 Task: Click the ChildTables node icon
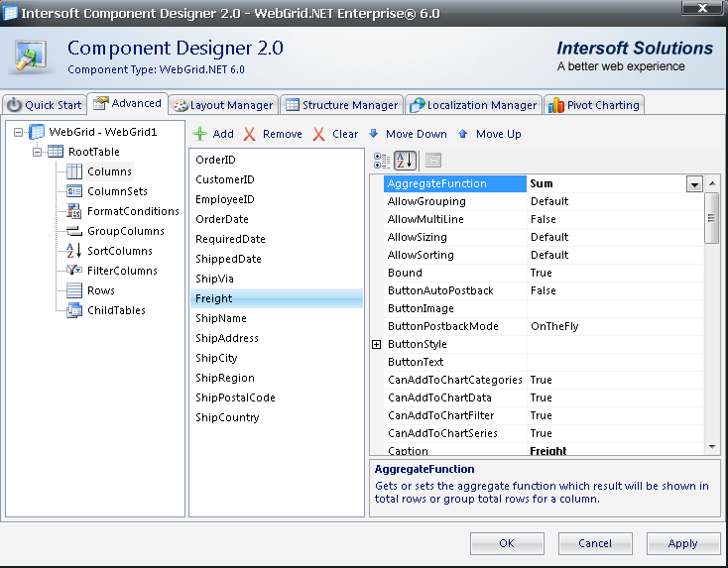(x=74, y=310)
